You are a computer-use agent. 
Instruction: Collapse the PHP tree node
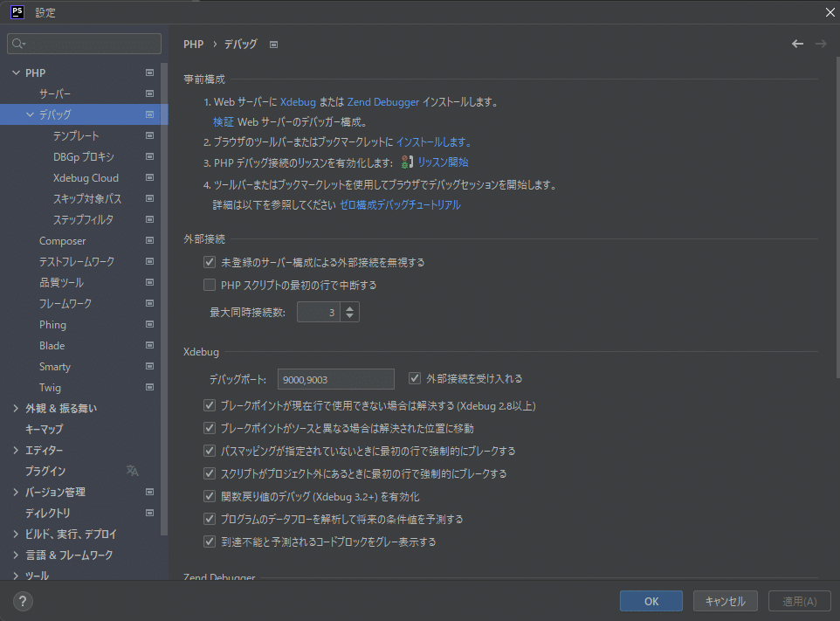click(x=16, y=72)
